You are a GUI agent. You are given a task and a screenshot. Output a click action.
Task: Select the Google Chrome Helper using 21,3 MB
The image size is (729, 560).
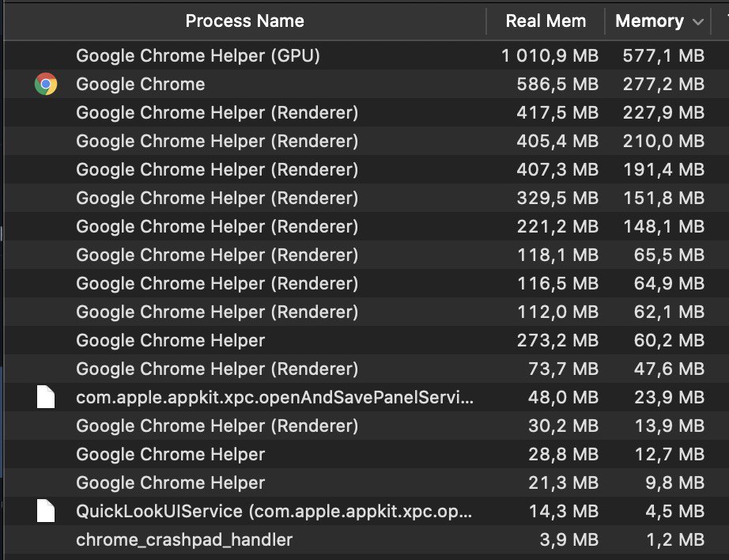(x=366, y=482)
